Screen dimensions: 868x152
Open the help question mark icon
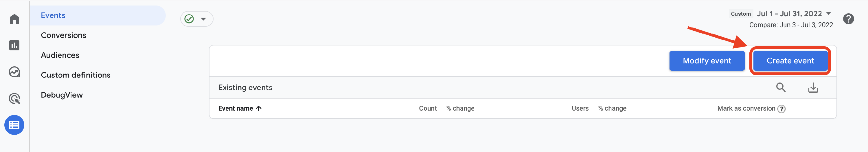[848, 19]
